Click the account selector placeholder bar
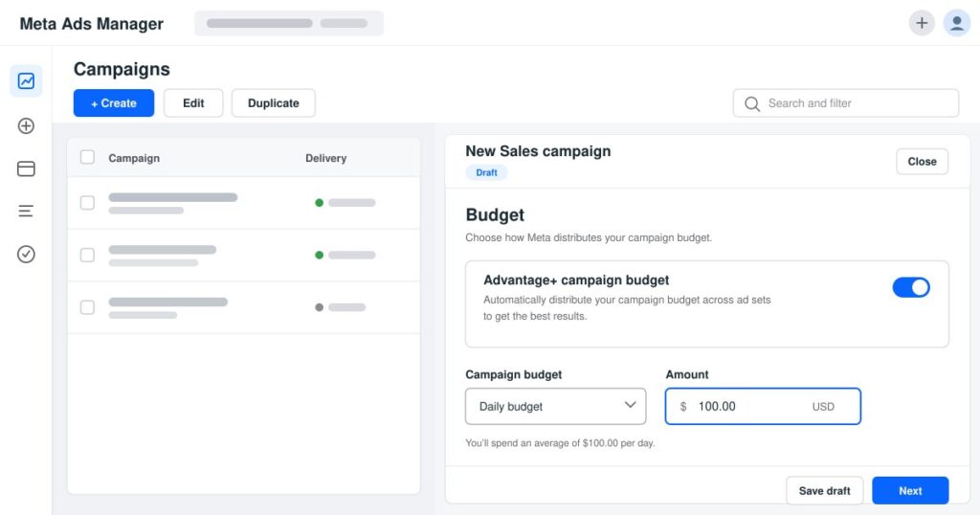This screenshot has height=515, width=980. point(289,23)
